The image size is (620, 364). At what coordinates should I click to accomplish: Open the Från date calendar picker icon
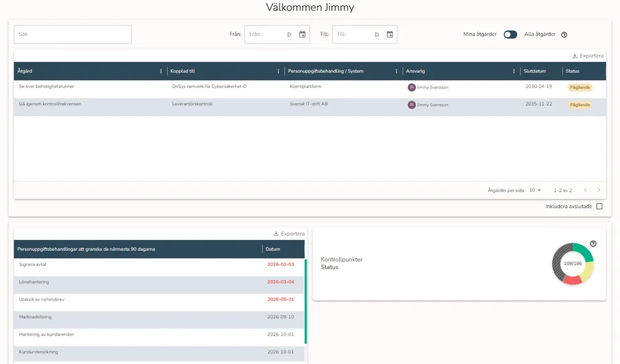[302, 34]
